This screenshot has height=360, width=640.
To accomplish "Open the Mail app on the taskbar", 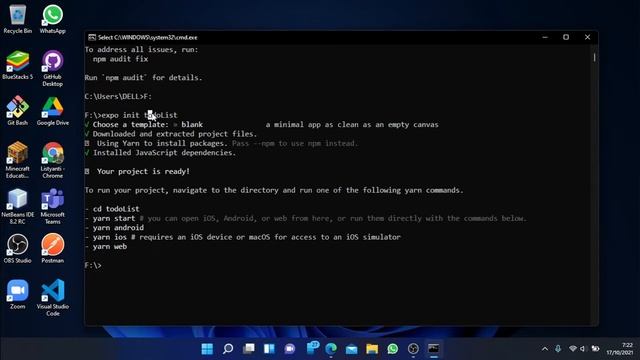I will point(351,349).
